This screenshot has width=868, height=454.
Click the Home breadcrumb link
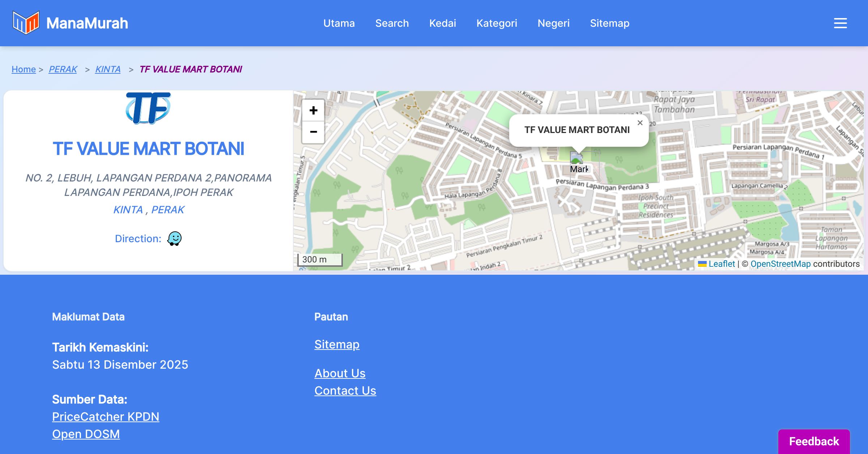(x=24, y=69)
